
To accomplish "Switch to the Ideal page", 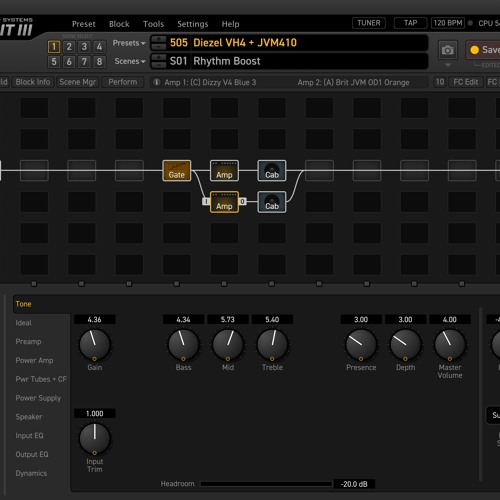I will coord(23,323).
